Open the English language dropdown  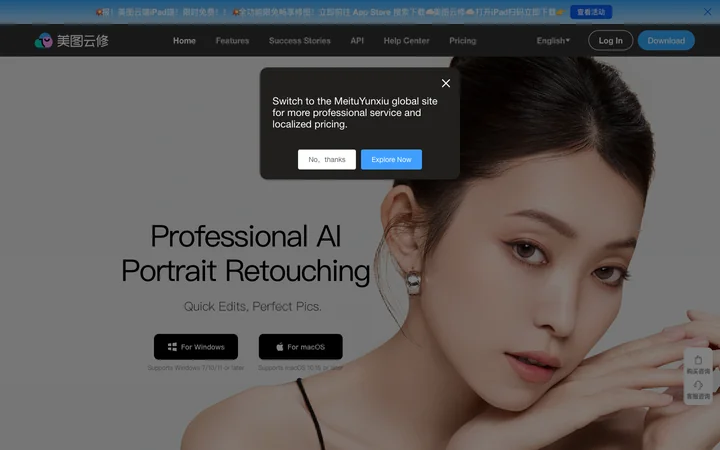point(553,40)
